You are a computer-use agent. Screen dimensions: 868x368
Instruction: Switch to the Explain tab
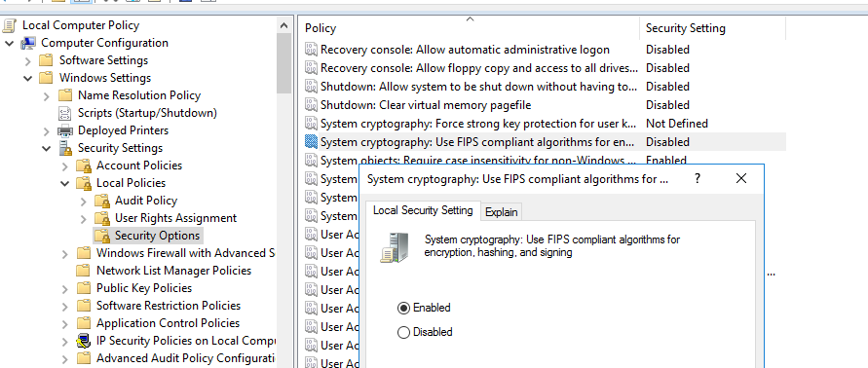(x=501, y=212)
